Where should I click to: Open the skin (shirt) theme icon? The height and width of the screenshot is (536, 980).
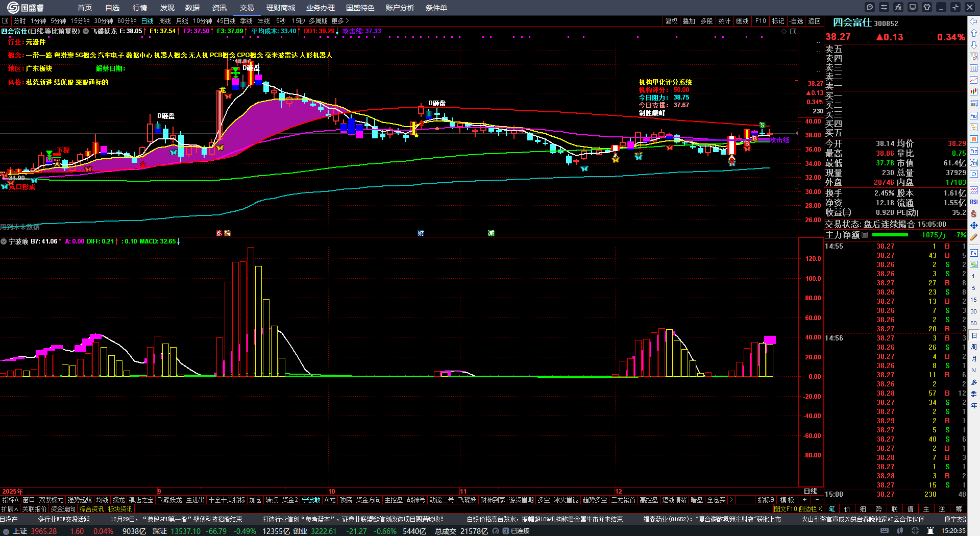click(927, 7)
